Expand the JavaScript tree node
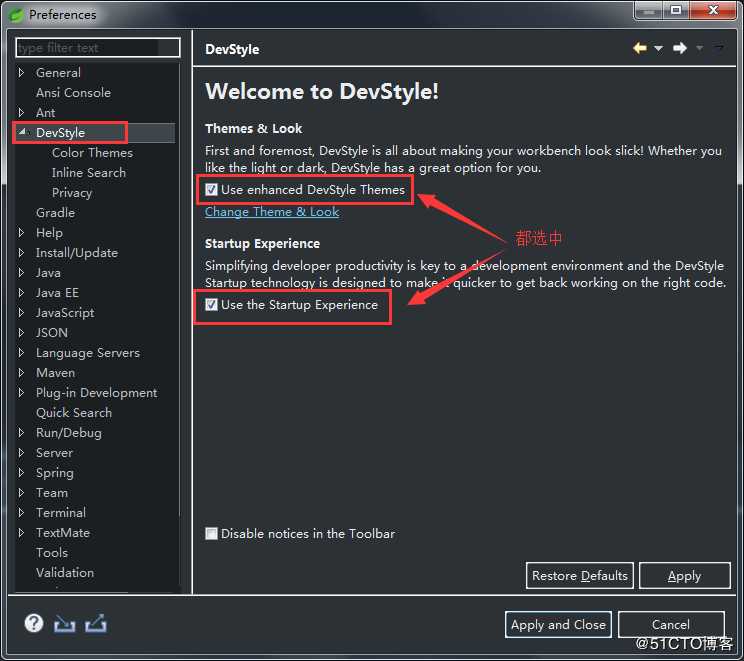Viewport: 744px width, 661px height. tap(21, 313)
